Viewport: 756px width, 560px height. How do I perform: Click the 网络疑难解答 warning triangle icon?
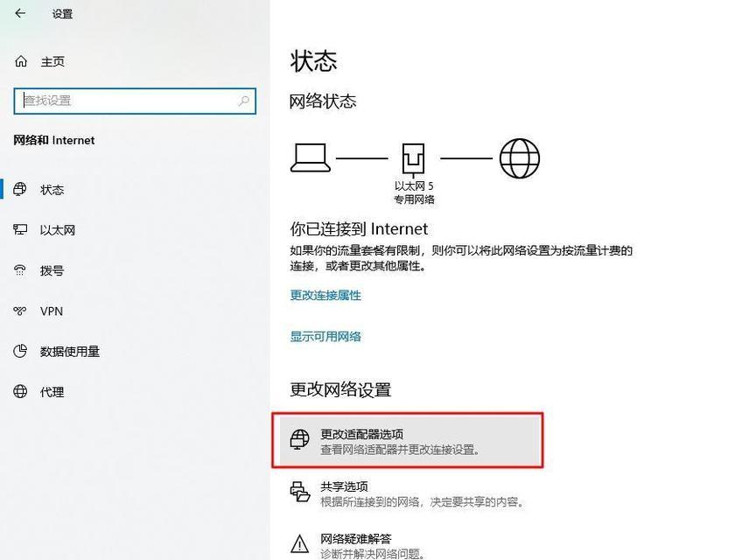pos(300,543)
